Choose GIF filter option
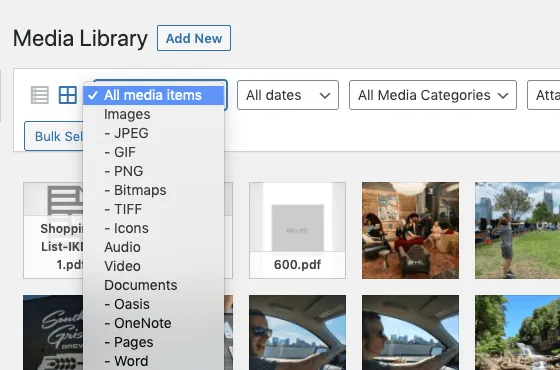The image size is (560, 370). coord(154,152)
